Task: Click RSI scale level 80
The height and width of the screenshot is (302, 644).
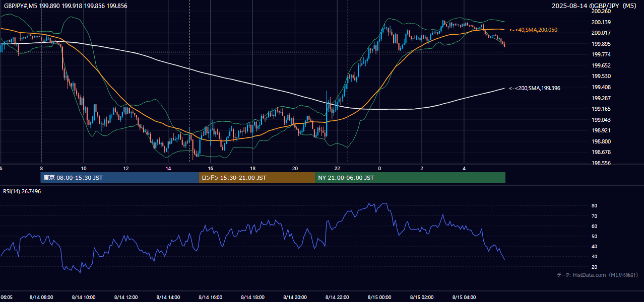Action: tap(594, 206)
